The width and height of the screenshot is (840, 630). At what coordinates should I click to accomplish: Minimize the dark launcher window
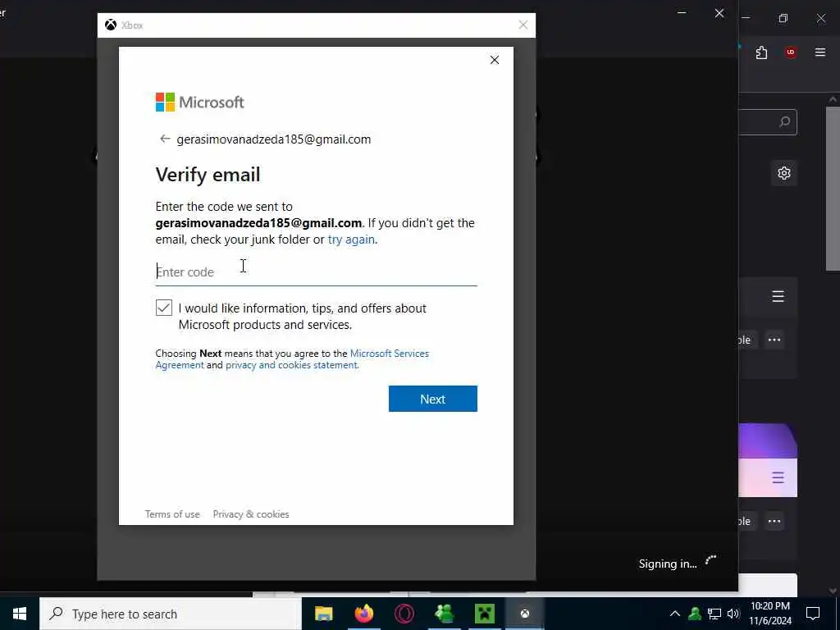(682, 12)
